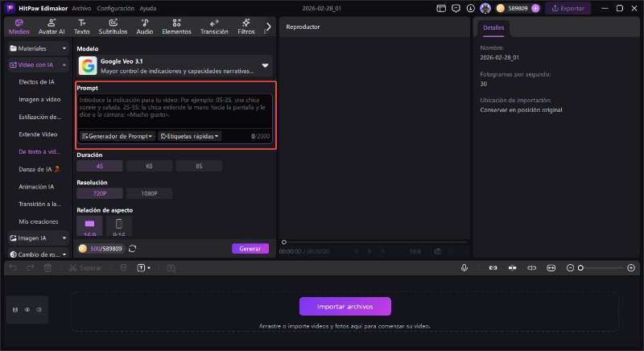Zoom out timeline with minus icon

(570, 268)
